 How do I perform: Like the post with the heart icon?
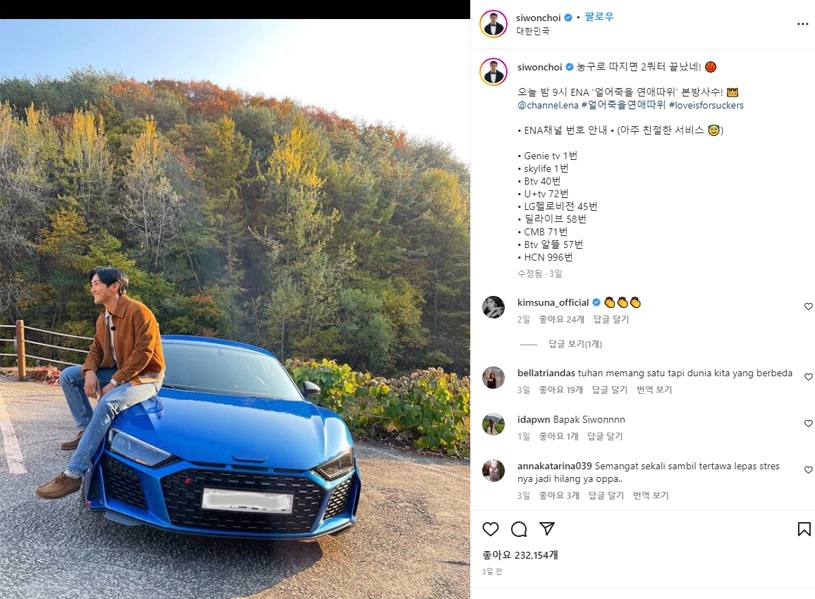[490, 529]
